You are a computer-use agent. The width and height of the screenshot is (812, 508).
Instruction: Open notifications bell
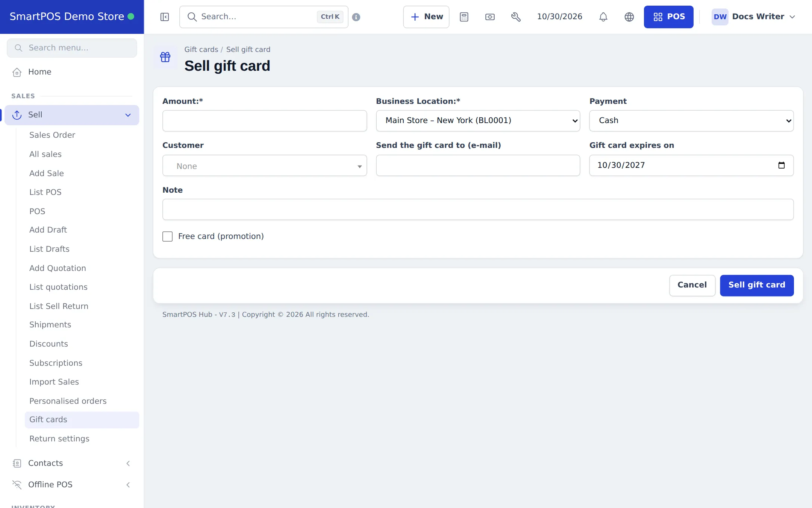point(603,17)
